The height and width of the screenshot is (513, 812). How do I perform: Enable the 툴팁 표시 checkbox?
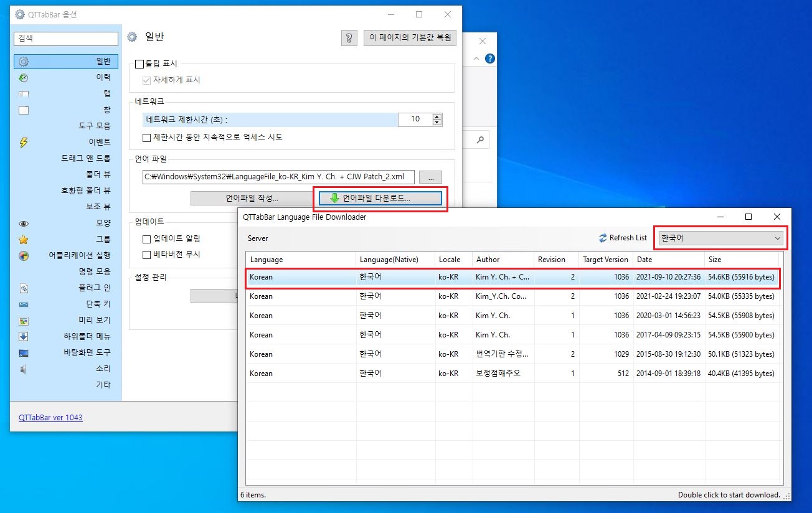pyautogui.click(x=139, y=64)
